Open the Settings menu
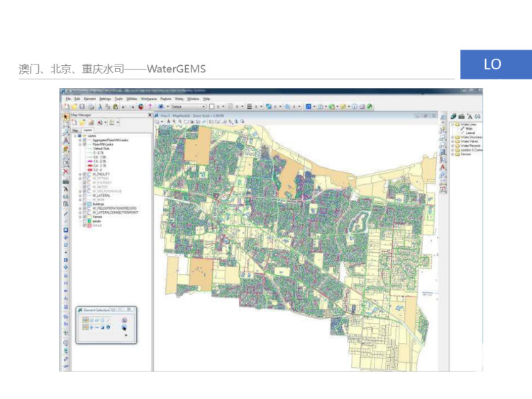Screen dimensions: 532x399 click(x=105, y=99)
